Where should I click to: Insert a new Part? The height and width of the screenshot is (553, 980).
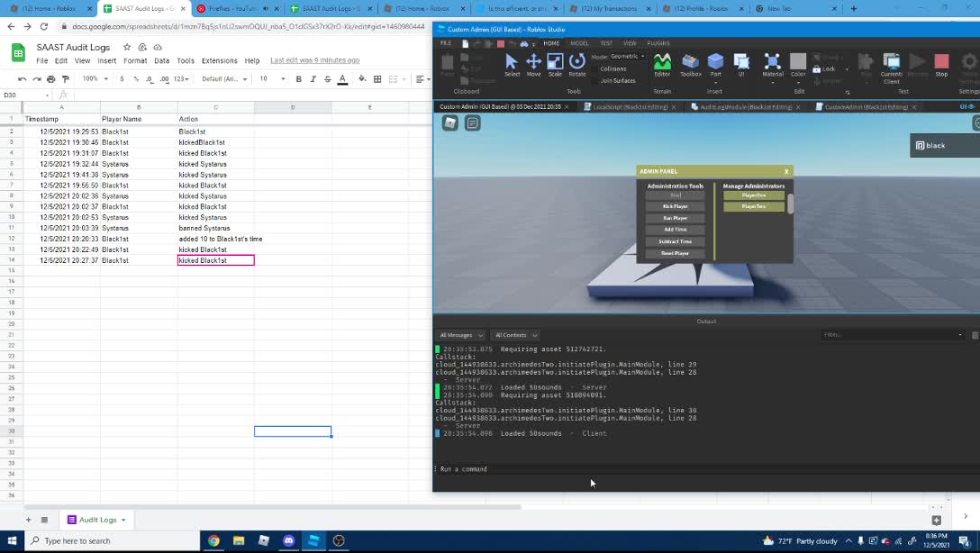pos(714,63)
